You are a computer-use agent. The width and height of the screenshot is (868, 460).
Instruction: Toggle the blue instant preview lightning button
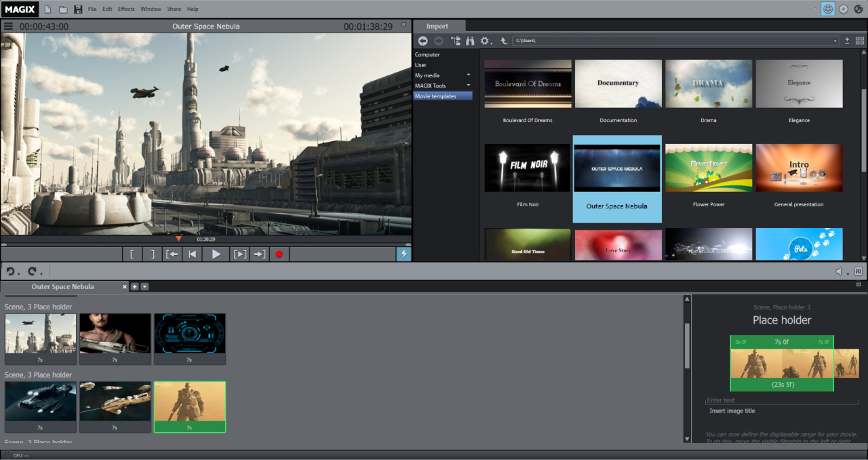404,254
